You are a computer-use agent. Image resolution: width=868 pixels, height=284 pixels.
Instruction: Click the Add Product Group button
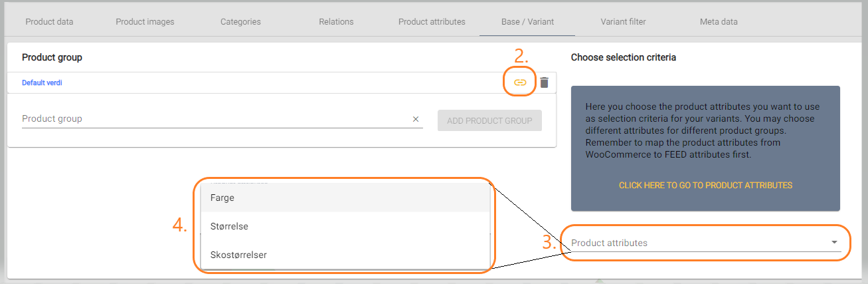tap(489, 120)
